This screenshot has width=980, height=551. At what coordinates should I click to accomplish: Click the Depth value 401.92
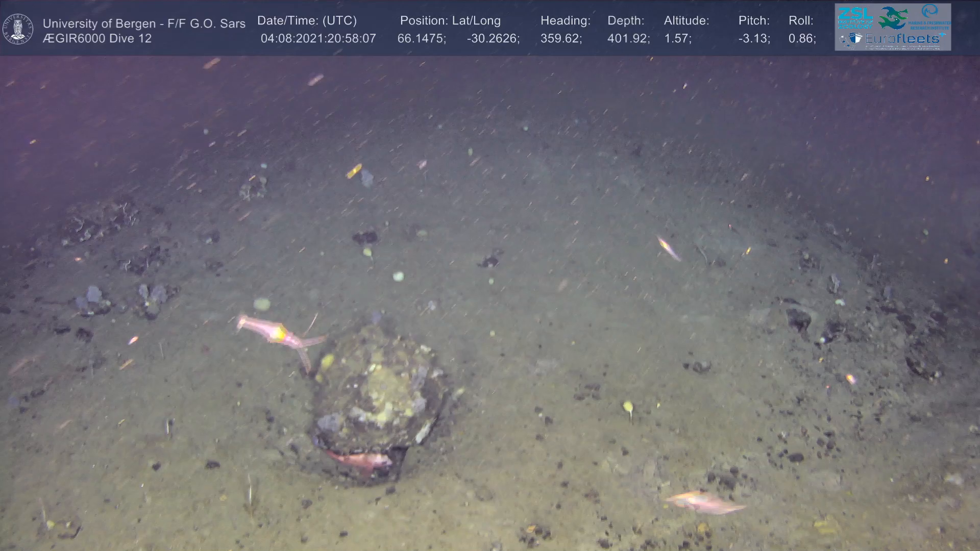(628, 39)
